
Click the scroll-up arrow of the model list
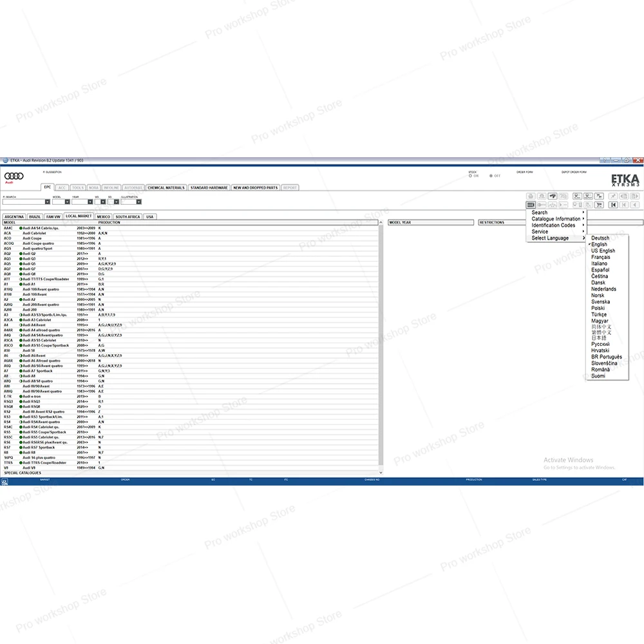click(x=381, y=223)
